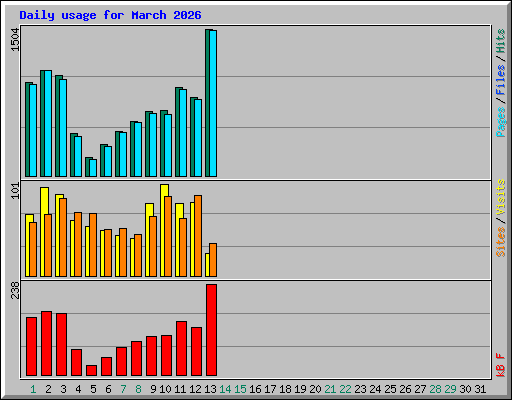The height and width of the screenshot is (400, 512).
Task: Click day 16 on the x-axis
Action: [255, 389]
